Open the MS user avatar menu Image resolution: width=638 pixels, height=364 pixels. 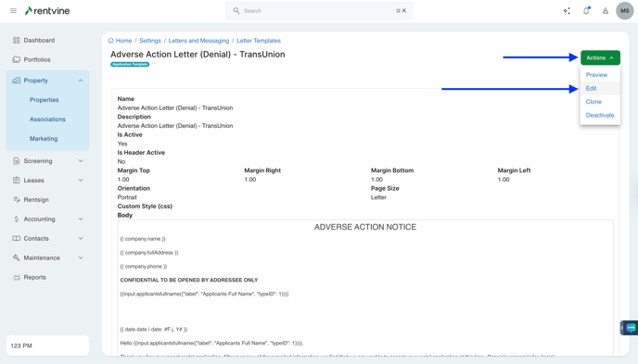pos(625,11)
